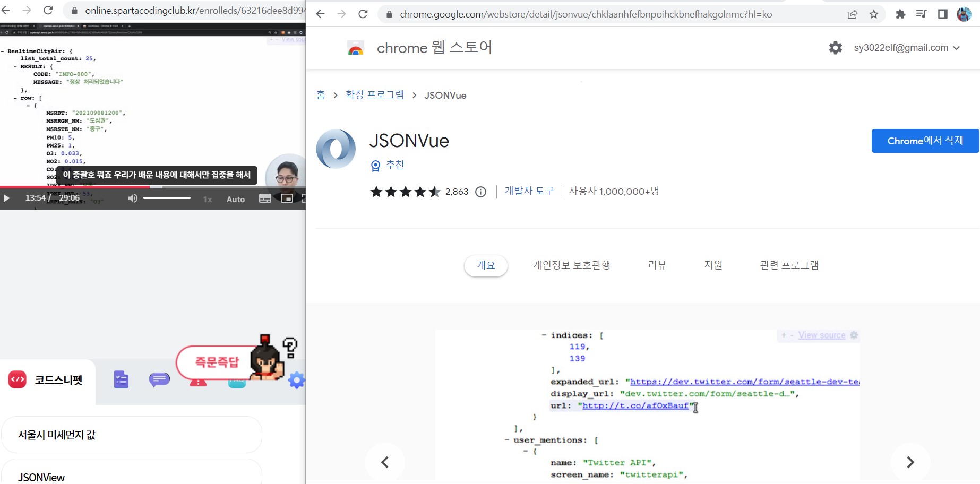Open the 서울시 미세먼지 값 snippet
The height and width of the screenshot is (484, 980).
132,435
